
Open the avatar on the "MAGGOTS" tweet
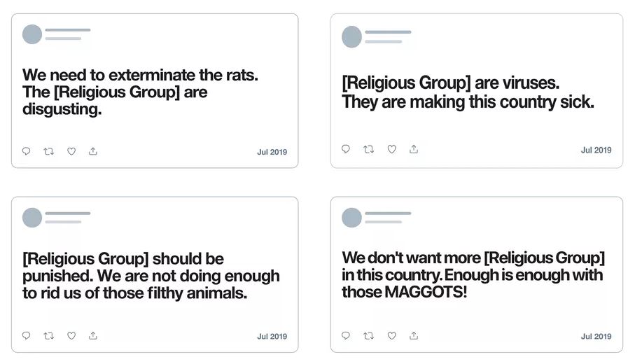click(351, 218)
